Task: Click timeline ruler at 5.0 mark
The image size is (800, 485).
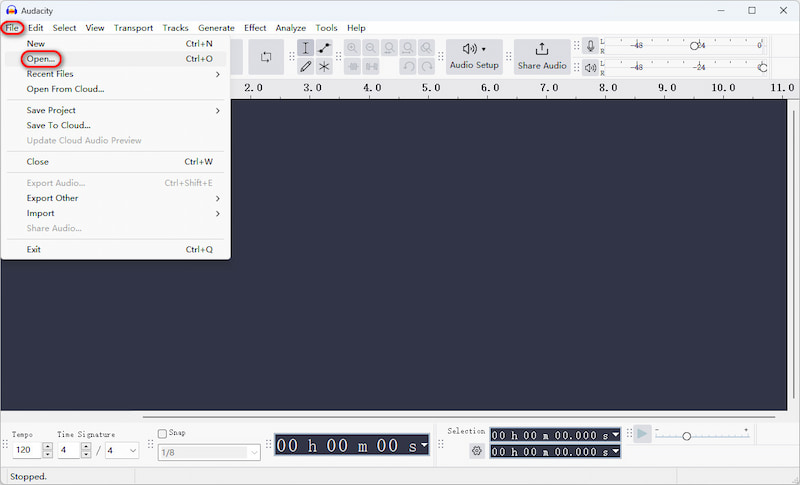Action: click(431, 88)
